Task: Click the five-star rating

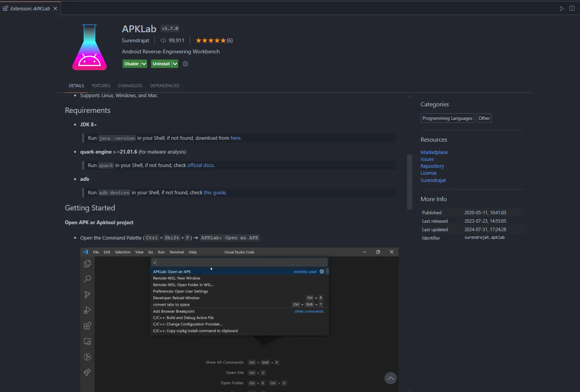Action: tap(211, 40)
